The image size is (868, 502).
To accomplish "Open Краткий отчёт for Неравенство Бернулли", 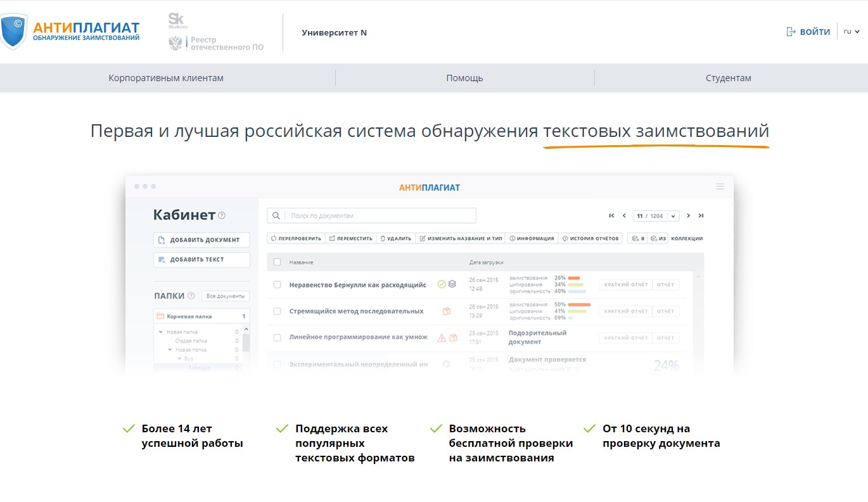I will coord(626,285).
